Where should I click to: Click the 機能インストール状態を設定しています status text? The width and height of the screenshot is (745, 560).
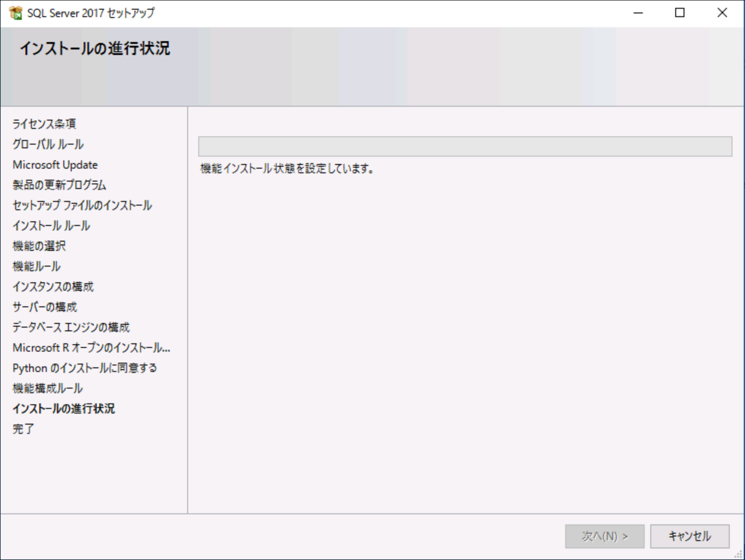[287, 169]
